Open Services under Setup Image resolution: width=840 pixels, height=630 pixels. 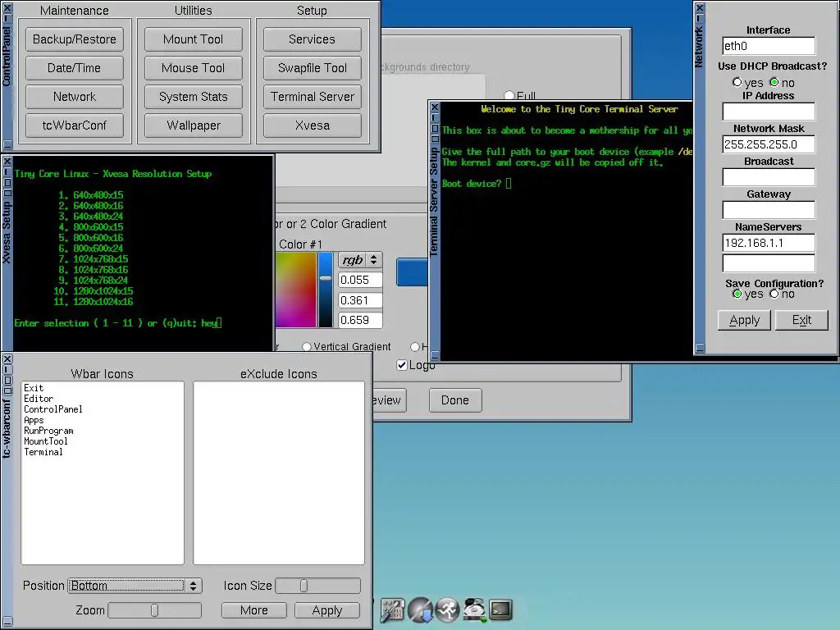pyautogui.click(x=313, y=39)
